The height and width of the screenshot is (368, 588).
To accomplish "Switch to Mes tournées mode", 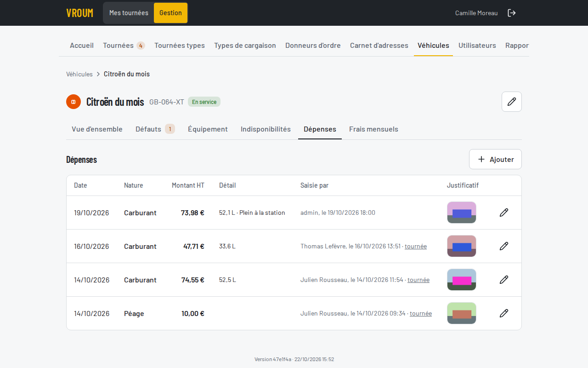I will [x=129, y=13].
